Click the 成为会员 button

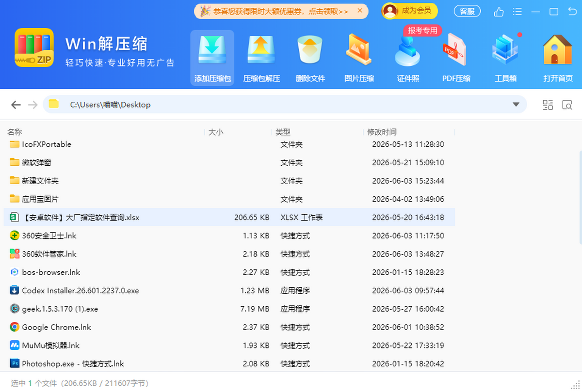pyautogui.click(x=409, y=11)
